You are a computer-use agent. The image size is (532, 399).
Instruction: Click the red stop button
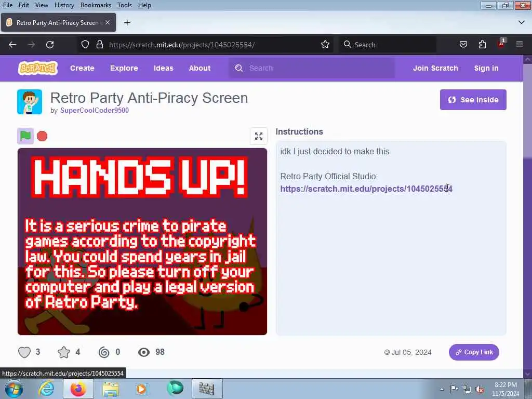coord(42,136)
